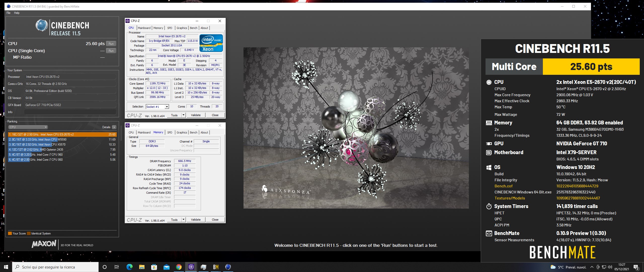Open the volume control tray icon

click(x=610, y=267)
